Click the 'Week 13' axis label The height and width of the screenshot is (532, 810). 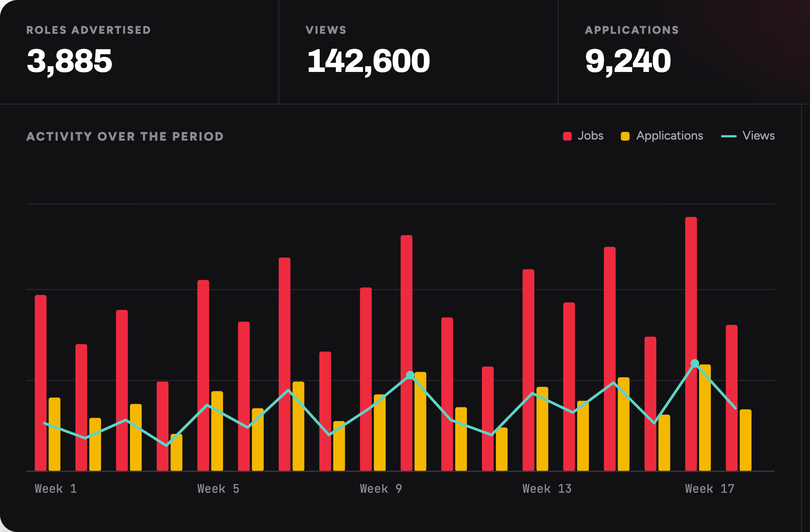[x=547, y=489]
